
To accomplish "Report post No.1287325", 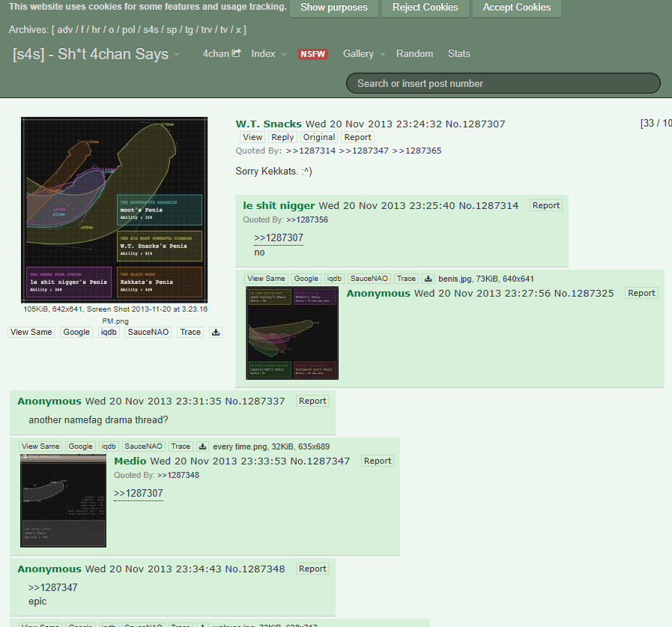I will pos(641,293).
